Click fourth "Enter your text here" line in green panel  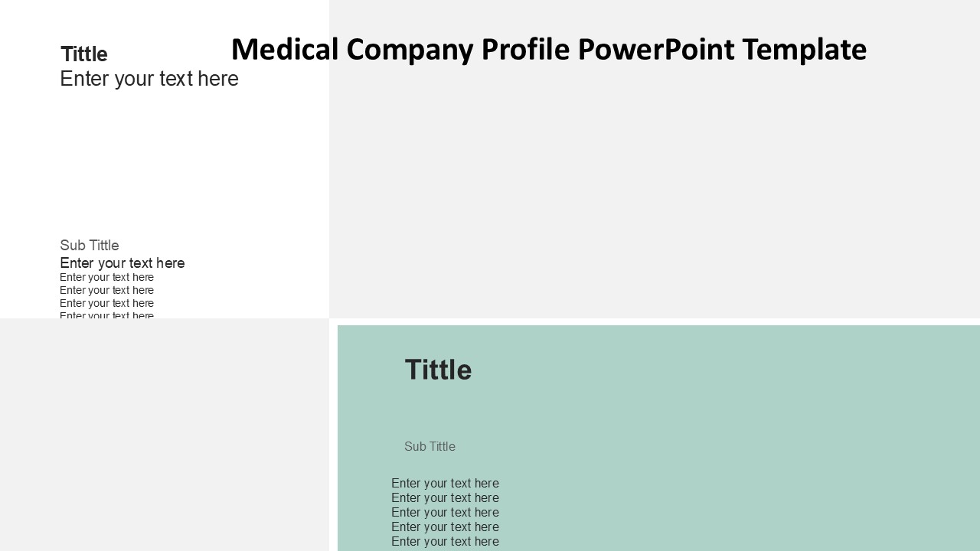coord(445,527)
